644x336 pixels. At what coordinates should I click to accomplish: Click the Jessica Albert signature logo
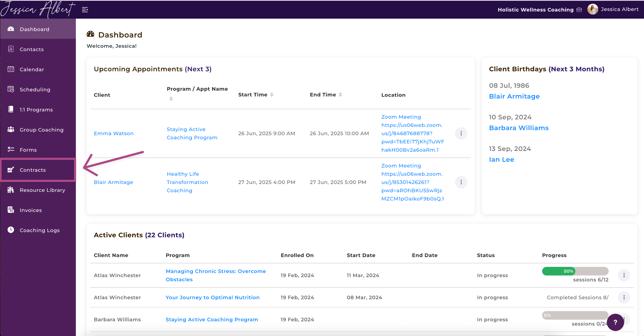coord(38,9)
